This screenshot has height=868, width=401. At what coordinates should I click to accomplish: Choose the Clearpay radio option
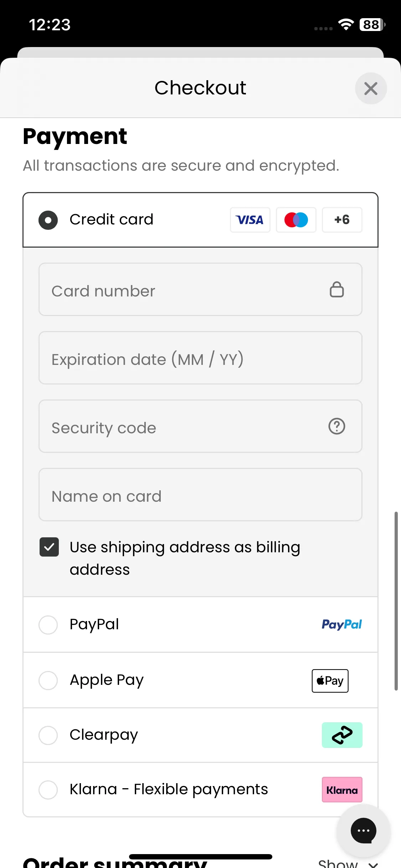click(x=48, y=735)
